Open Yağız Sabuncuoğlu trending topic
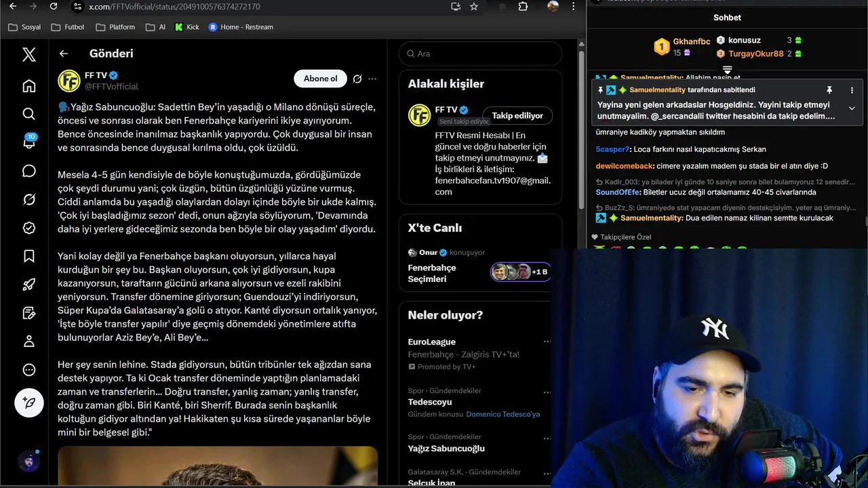 click(446, 448)
